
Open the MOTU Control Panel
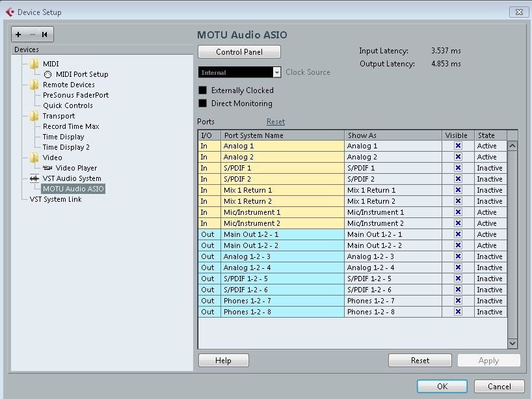(x=239, y=52)
